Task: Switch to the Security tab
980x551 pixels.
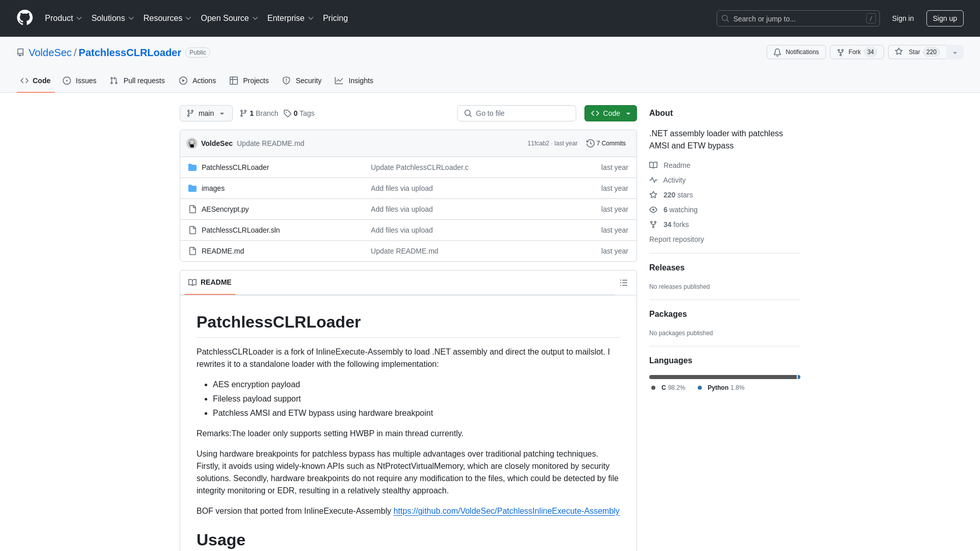Action: pyautogui.click(x=302, y=81)
